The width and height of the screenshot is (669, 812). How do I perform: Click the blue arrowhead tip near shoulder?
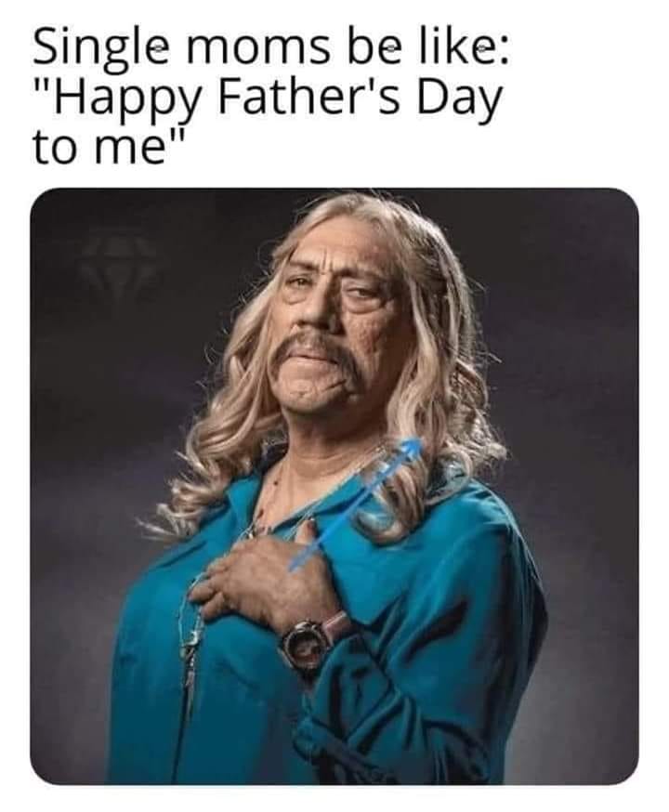412,446
